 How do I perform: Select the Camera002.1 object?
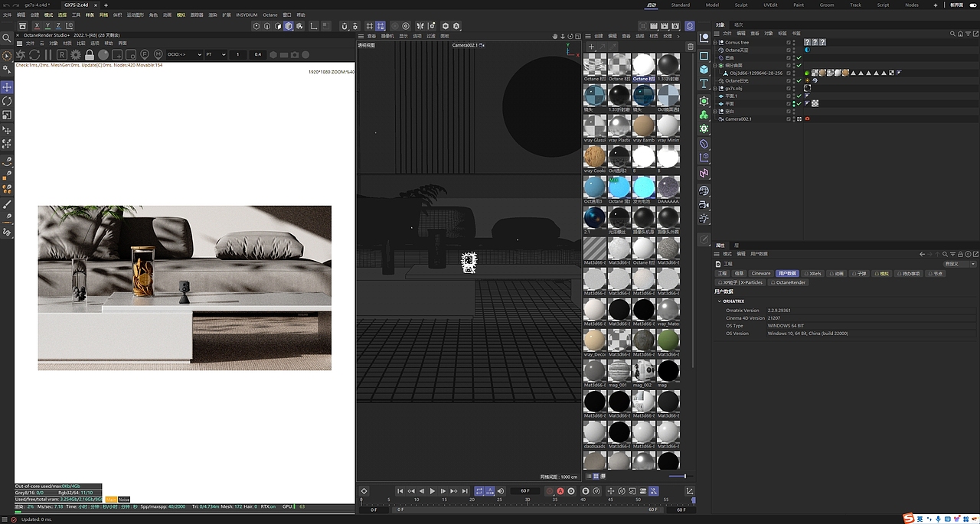[738, 119]
